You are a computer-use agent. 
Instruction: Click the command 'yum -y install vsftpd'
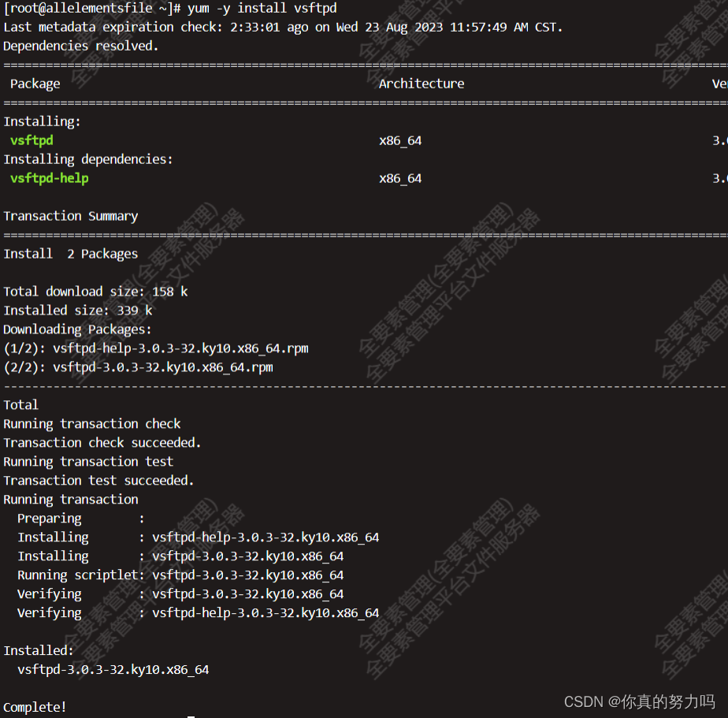(x=262, y=9)
